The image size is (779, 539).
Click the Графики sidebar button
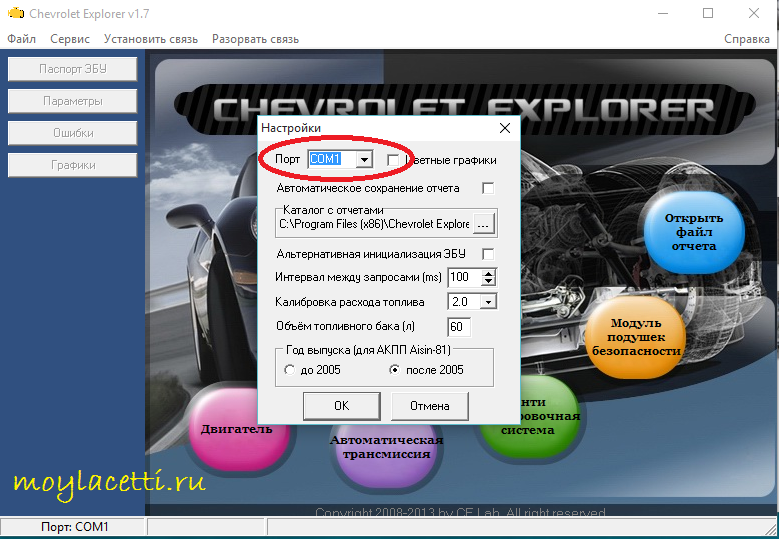coord(73,165)
